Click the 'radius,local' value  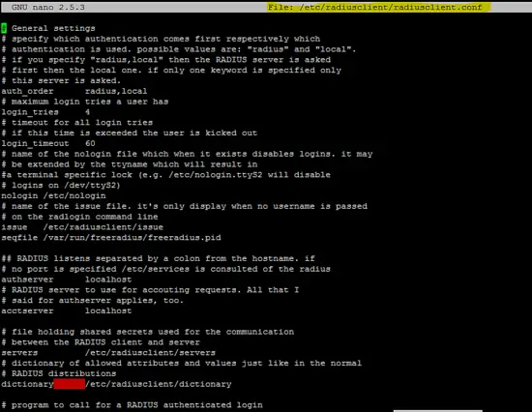[x=116, y=91]
